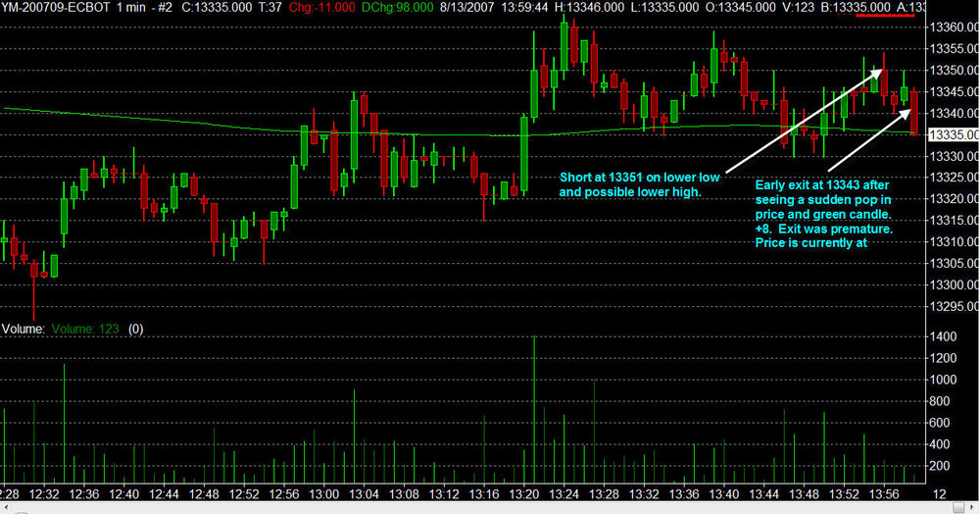This screenshot has width=980, height=514.
Task: Click the open value O:13345.000
Action: pos(741,8)
